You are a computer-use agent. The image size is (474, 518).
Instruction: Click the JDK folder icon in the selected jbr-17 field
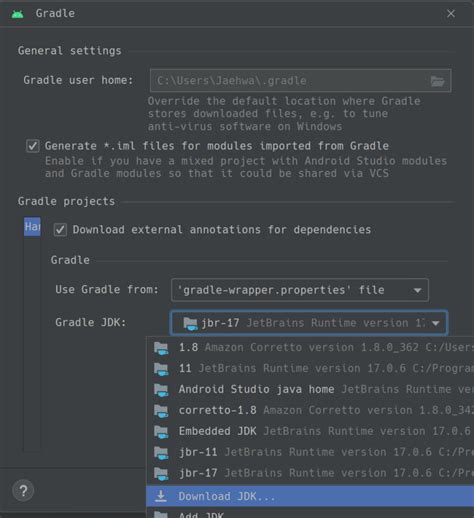pyautogui.click(x=191, y=323)
